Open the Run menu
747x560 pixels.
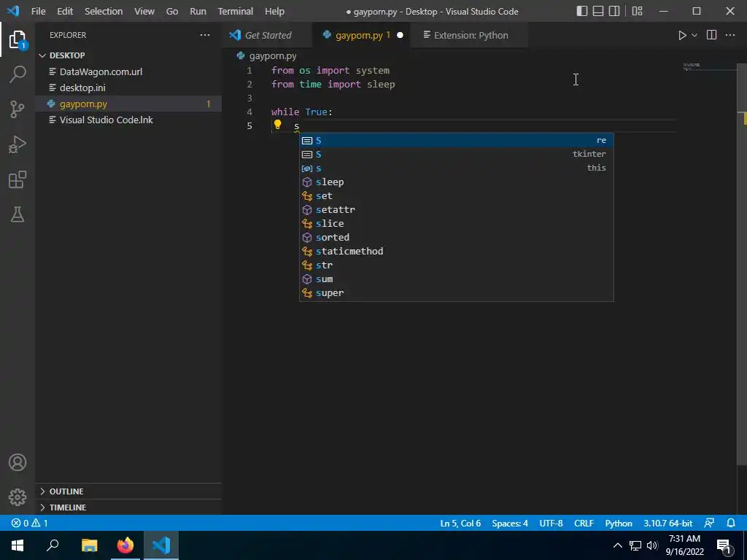(198, 11)
